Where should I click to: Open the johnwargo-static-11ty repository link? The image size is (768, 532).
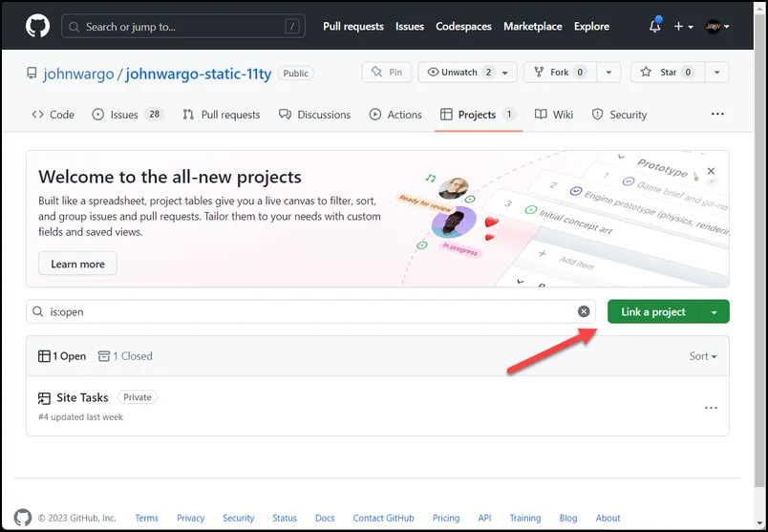pyautogui.click(x=199, y=74)
